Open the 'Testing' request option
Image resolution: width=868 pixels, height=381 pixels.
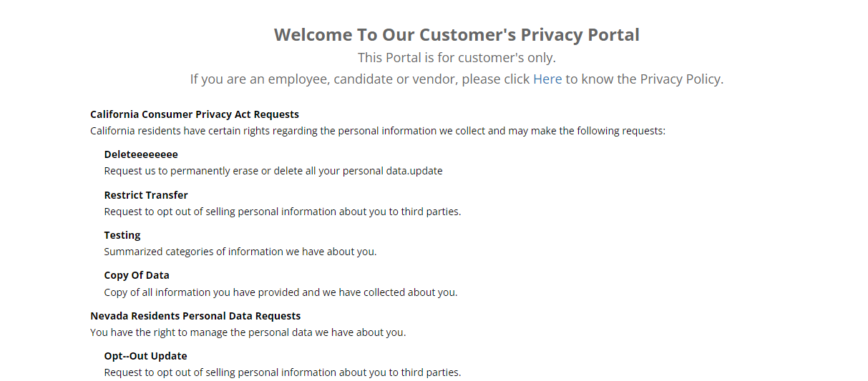122,235
